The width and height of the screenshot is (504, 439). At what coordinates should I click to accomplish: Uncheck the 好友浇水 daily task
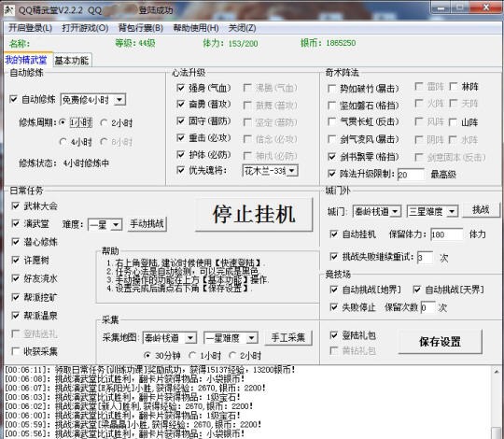coord(15,277)
